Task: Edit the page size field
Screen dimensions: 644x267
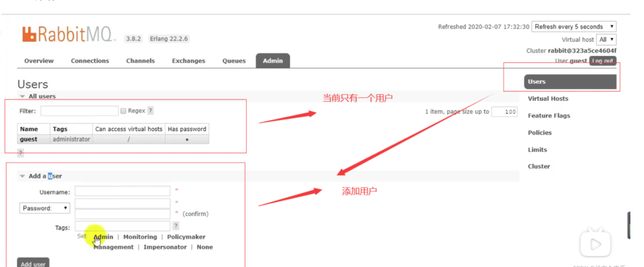Action: 504,112
